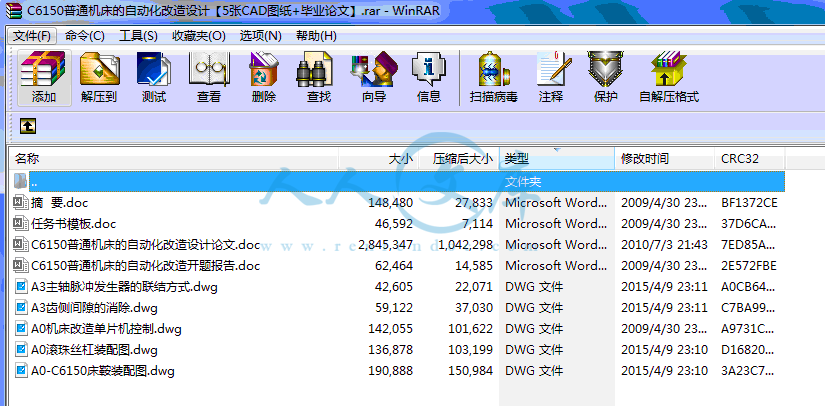Click the DWG icon beside A3齿侧间隙的消除.dwg
The height and width of the screenshot is (406, 825).
click(21, 308)
